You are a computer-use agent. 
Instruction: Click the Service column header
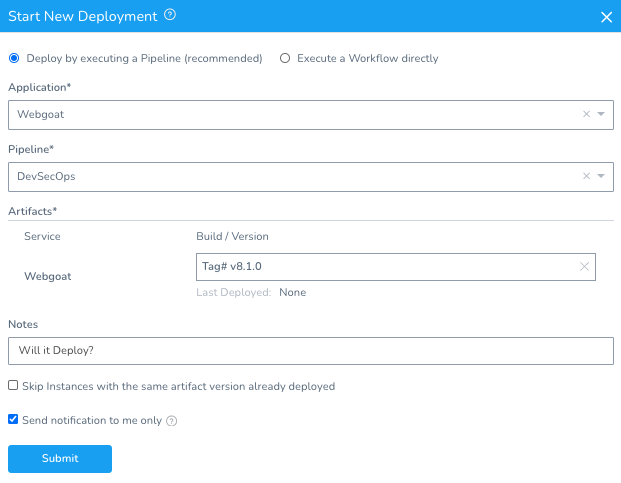(x=42, y=236)
